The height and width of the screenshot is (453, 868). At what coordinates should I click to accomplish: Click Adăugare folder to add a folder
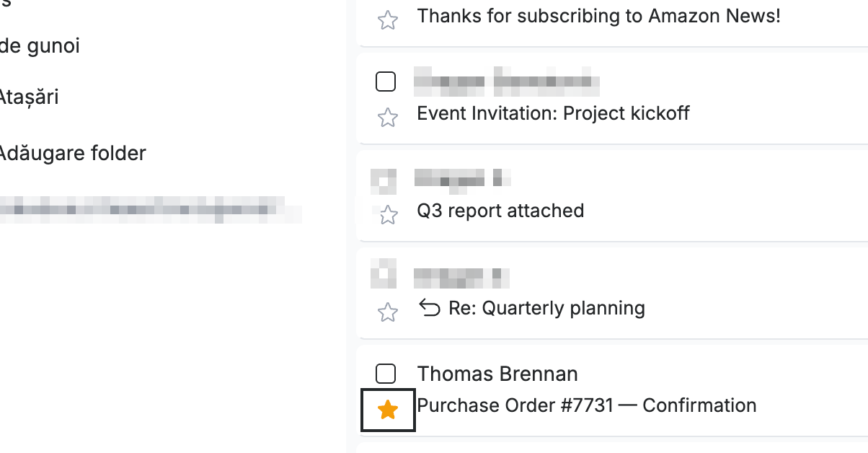(x=73, y=153)
